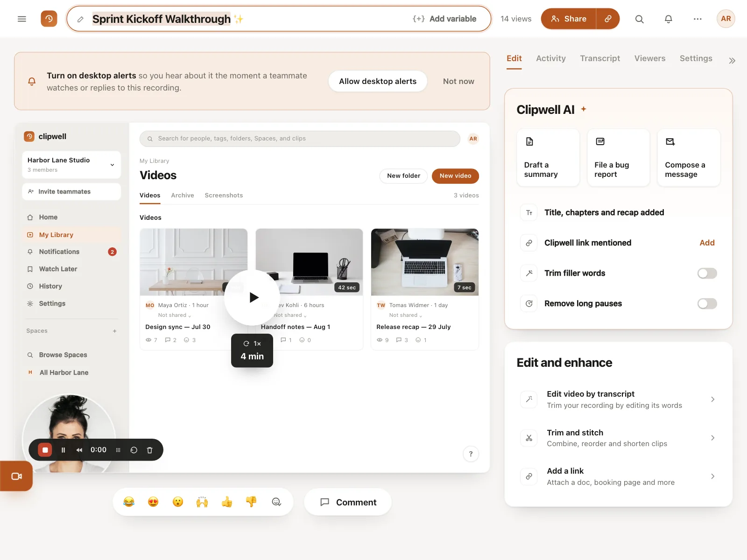Viewport: 747px width, 560px height.
Task: Switch to the Activity tab
Action: (x=551, y=58)
